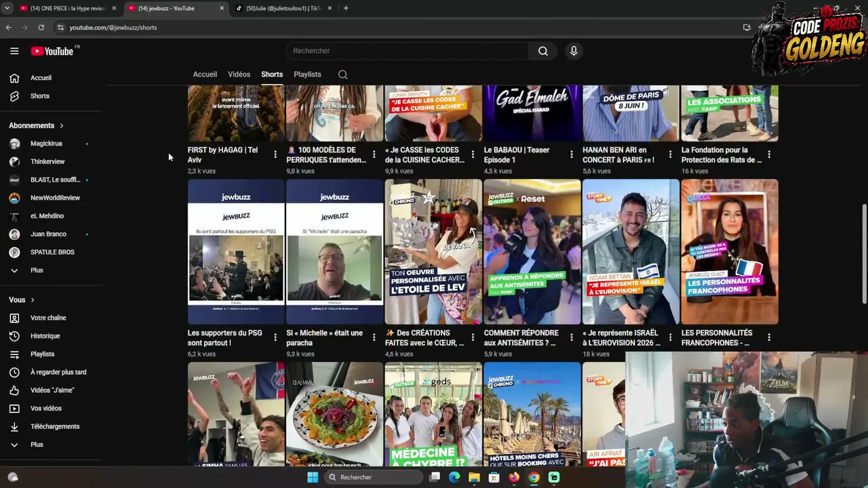Open BLAST, Le souffle subscription channel
The image size is (868, 488).
tap(54, 180)
